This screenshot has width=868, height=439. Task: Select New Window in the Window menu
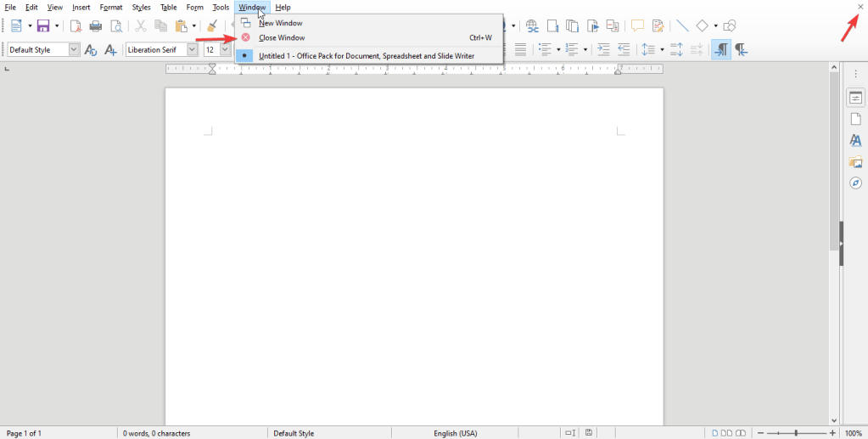pyautogui.click(x=280, y=23)
